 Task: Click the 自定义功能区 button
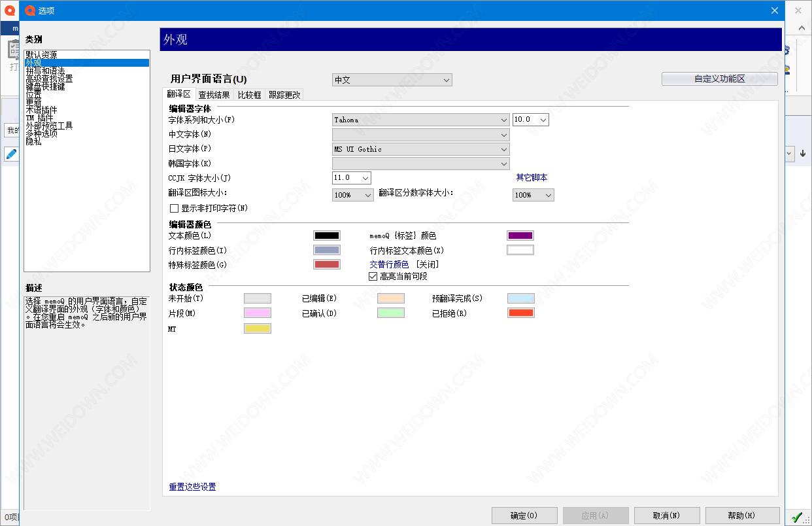(x=719, y=79)
